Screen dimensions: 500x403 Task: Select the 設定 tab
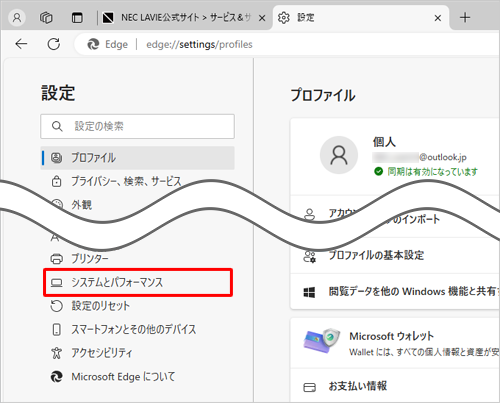pyautogui.click(x=360, y=17)
